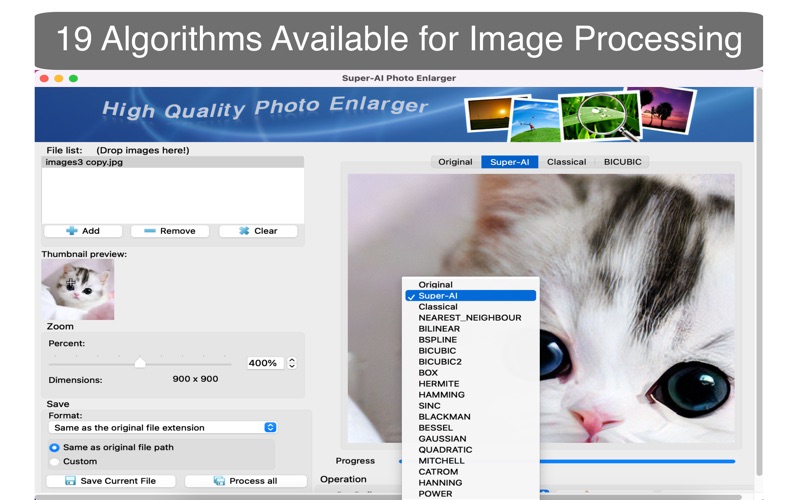This screenshot has width=800, height=500.
Task: Switch to the Classical preview tab
Action: [566, 162]
